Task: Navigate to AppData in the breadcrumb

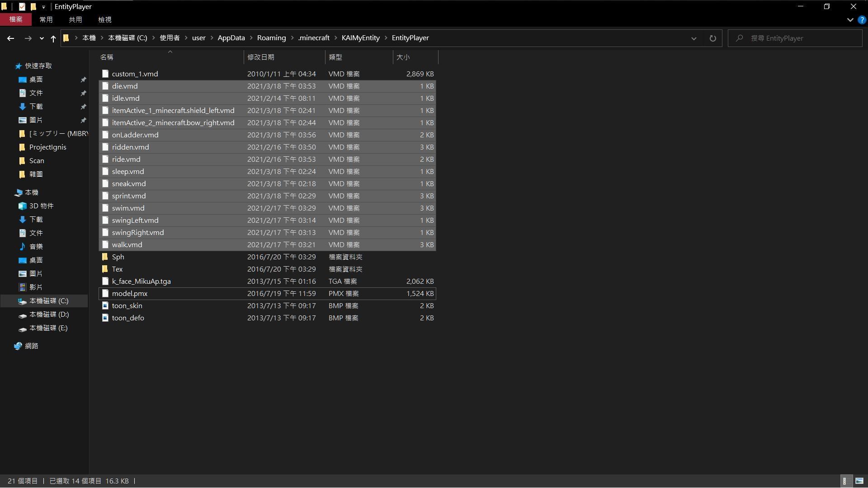Action: [x=231, y=38]
